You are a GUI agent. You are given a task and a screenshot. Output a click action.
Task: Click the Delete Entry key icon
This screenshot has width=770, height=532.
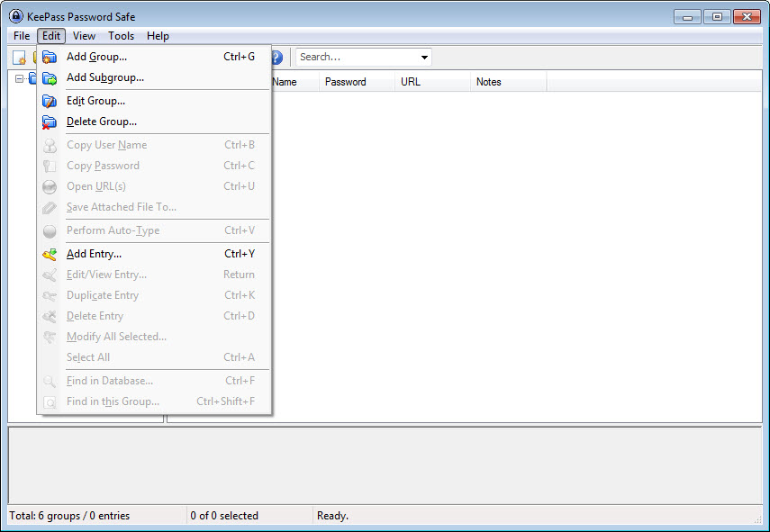(x=50, y=316)
